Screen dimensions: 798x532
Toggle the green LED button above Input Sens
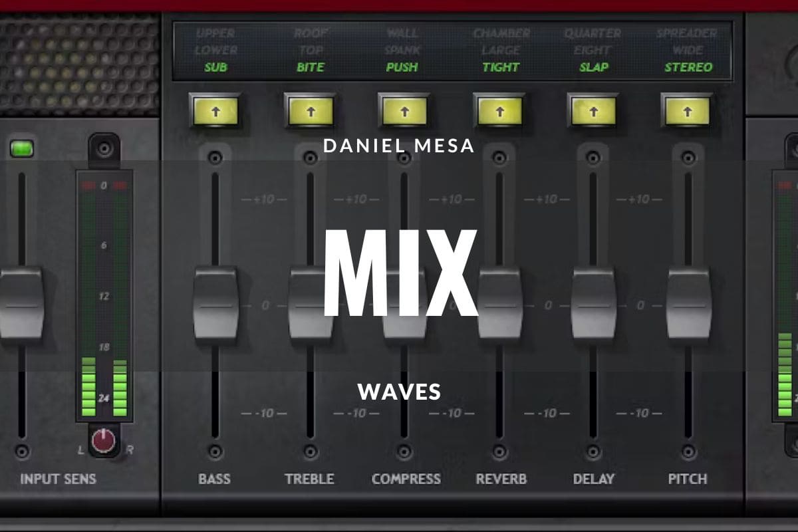tap(22, 148)
